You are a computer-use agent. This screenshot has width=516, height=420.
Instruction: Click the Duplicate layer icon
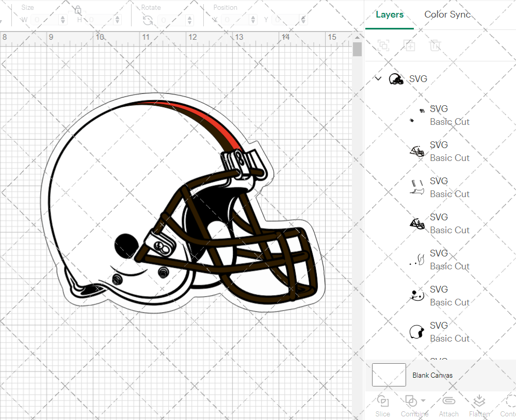click(x=409, y=45)
